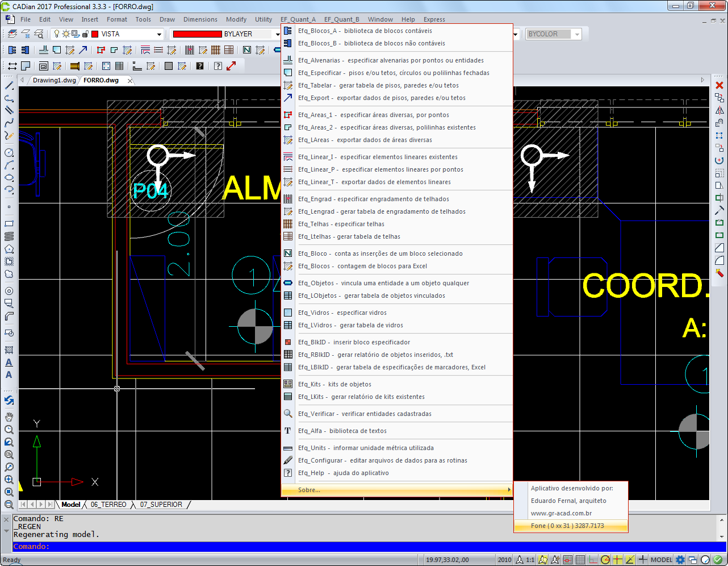728x566 pixels.
Task: Click MODEL button in status bar
Action: [661, 560]
